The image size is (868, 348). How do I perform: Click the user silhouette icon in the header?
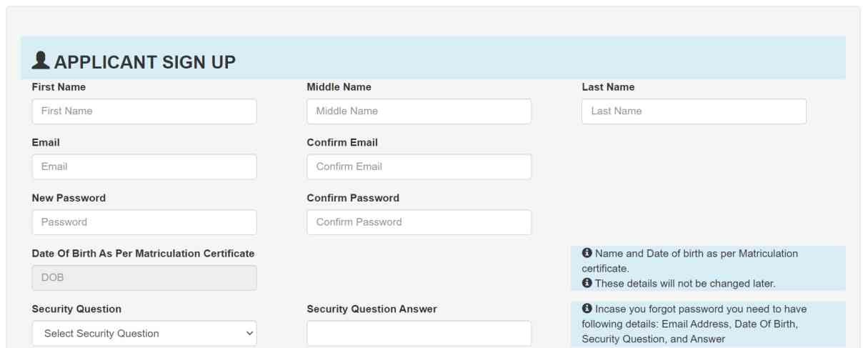41,61
